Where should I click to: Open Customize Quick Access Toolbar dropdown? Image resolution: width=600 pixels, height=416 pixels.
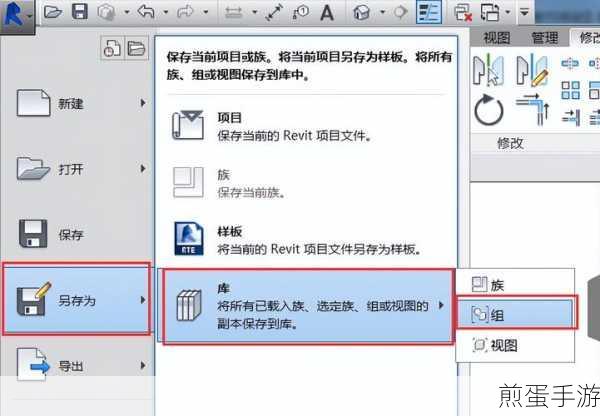(524, 13)
